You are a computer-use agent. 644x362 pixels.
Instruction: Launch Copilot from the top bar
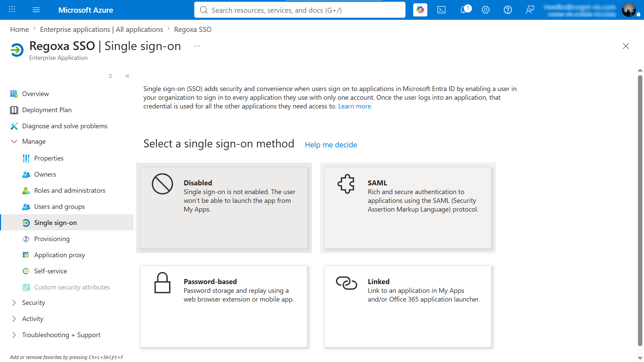click(420, 10)
